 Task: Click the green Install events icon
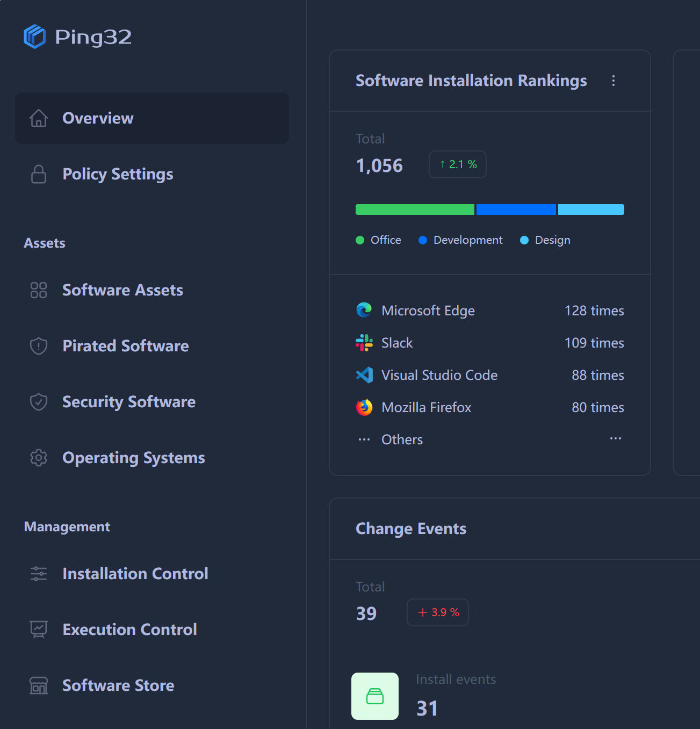(375, 696)
